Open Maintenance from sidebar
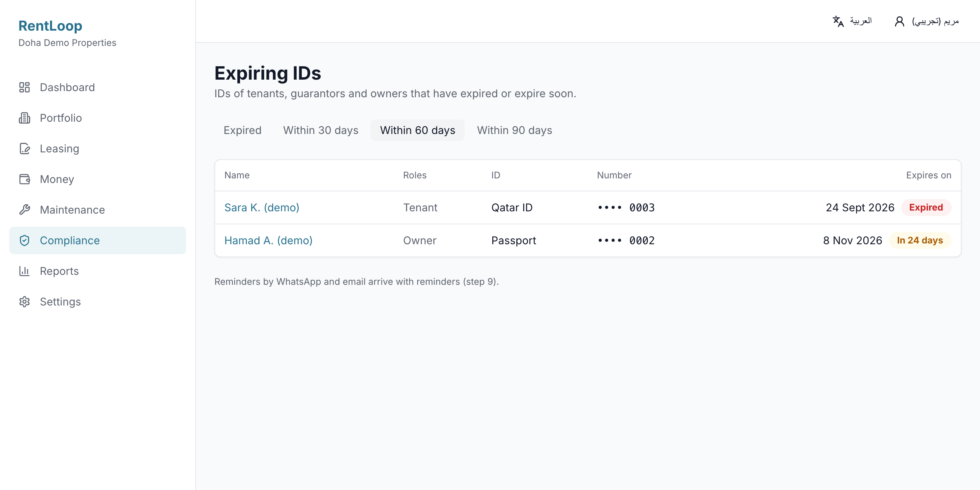 pyautogui.click(x=98, y=210)
